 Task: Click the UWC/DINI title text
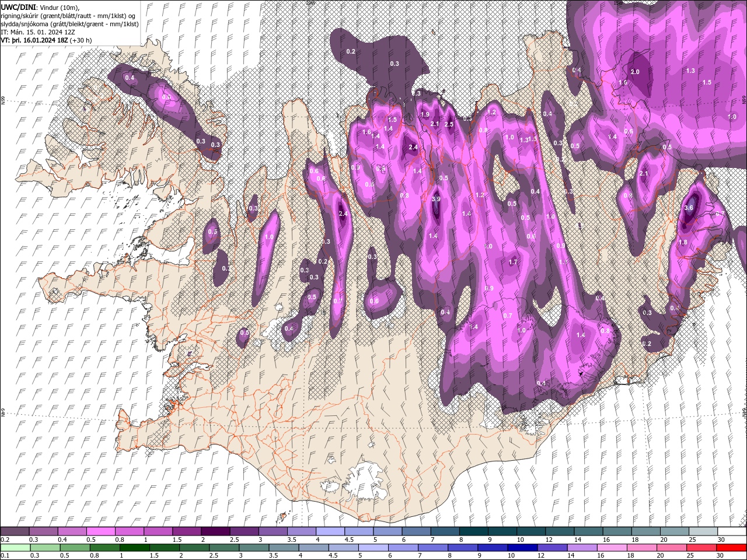18,6
